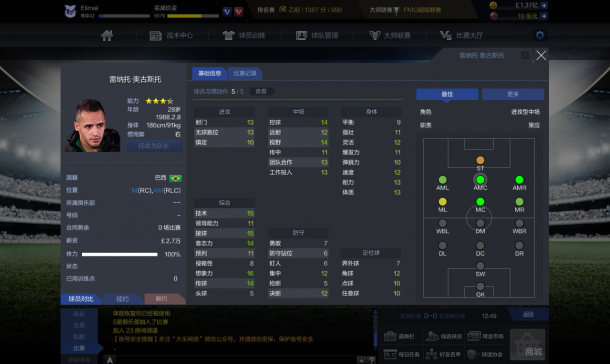The height and width of the screenshot is (364, 610).
Task: Switch to the 更多 tab in position panel
Action: pyautogui.click(x=513, y=94)
